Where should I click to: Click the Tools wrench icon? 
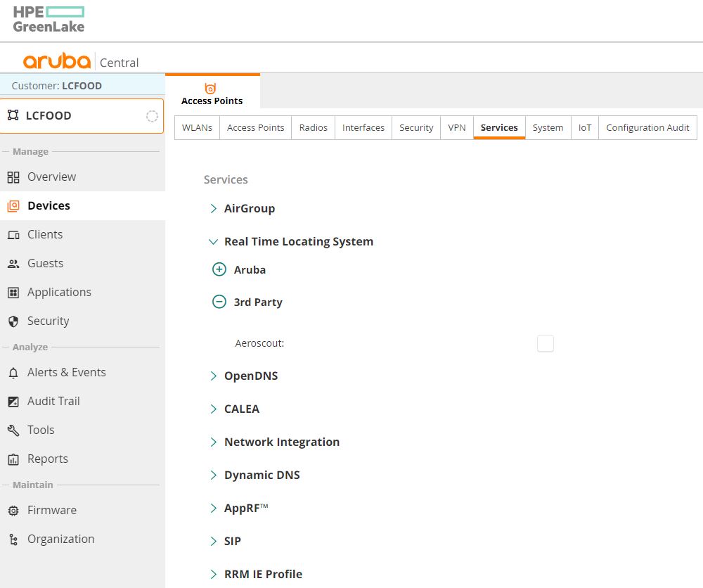click(x=13, y=430)
